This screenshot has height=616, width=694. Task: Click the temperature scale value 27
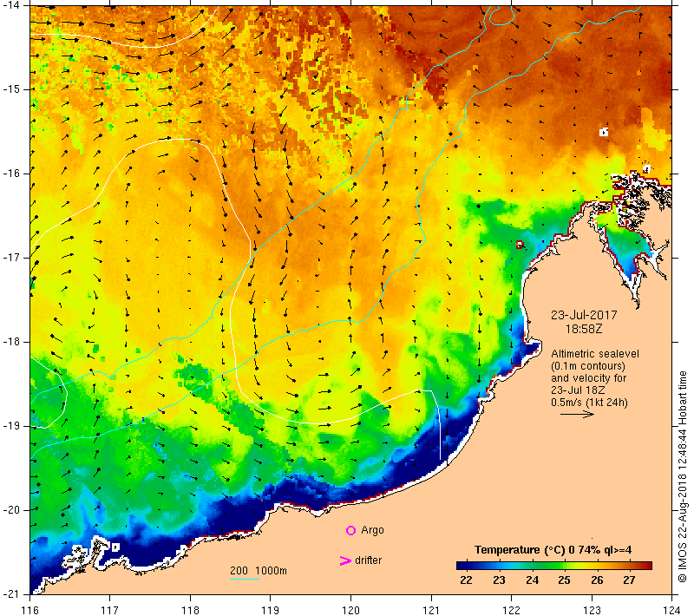tap(629, 580)
